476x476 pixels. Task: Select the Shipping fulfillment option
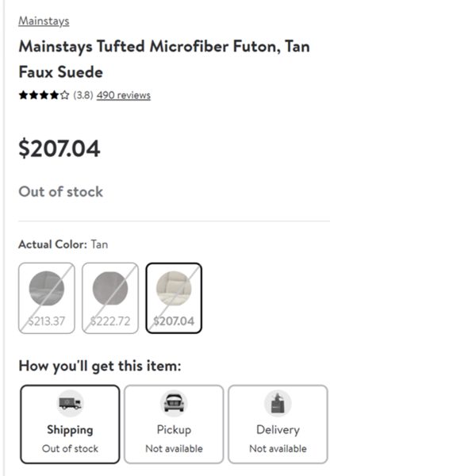[x=70, y=424]
